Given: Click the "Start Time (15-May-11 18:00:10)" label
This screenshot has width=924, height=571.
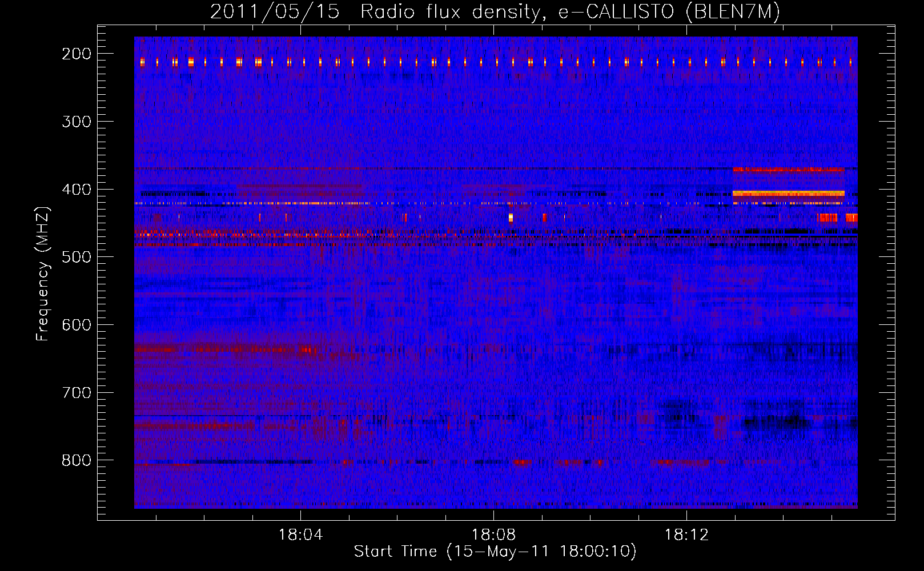Looking at the screenshot, I should pos(495,552).
